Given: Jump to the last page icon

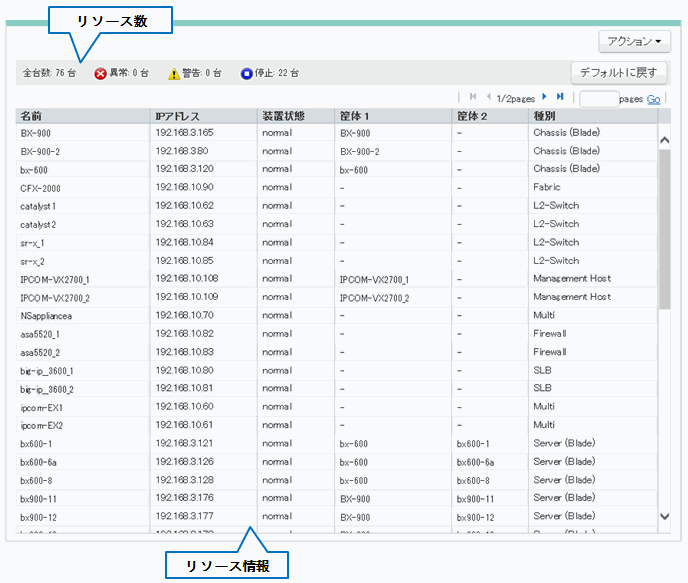Looking at the screenshot, I should point(560,97).
